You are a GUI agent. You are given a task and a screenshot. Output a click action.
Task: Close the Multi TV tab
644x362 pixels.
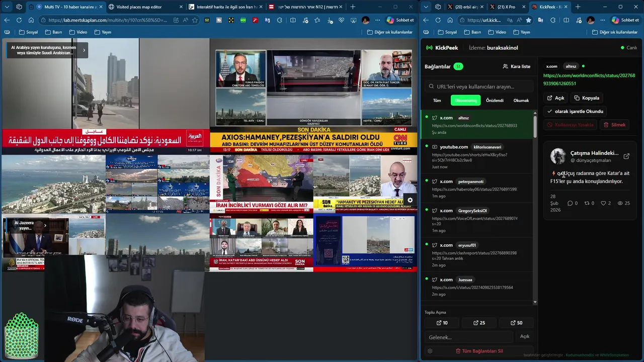pyautogui.click(x=101, y=7)
